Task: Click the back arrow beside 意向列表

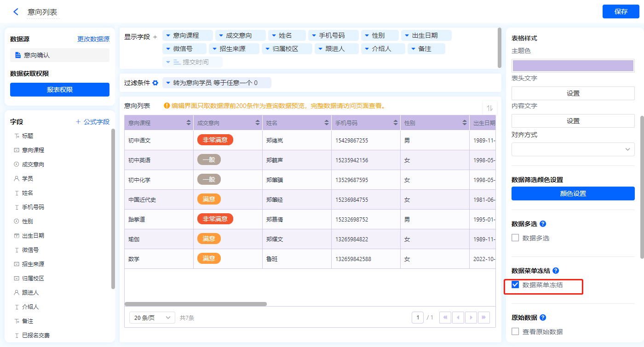Action: 16,12
